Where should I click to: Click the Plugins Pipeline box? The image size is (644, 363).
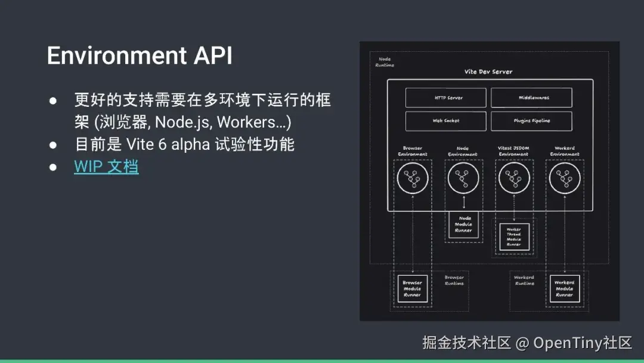click(x=531, y=121)
